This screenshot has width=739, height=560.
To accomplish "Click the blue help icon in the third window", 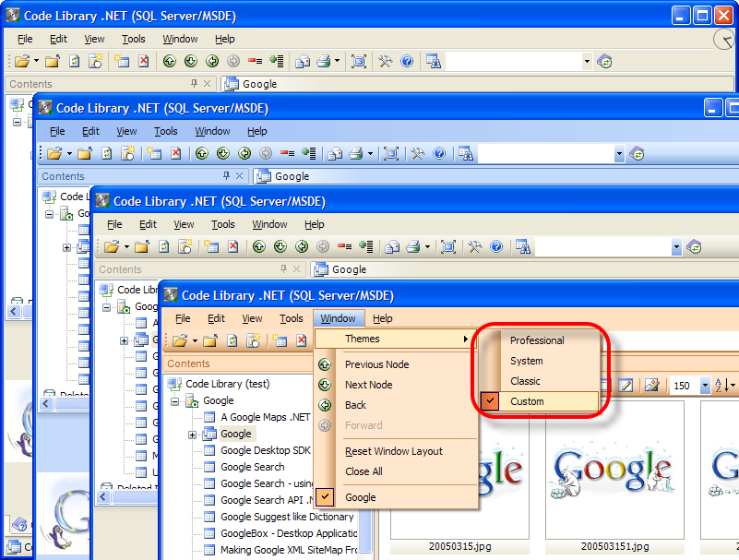I will [496, 246].
